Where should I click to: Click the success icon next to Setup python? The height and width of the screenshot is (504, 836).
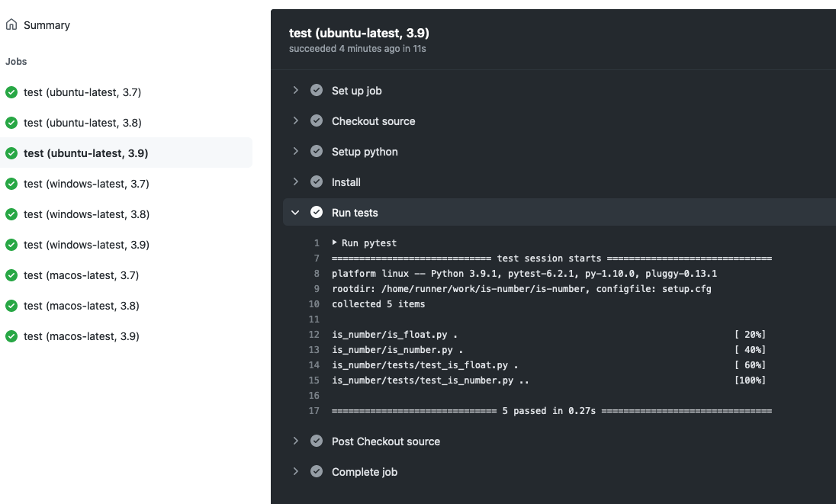pyautogui.click(x=317, y=151)
